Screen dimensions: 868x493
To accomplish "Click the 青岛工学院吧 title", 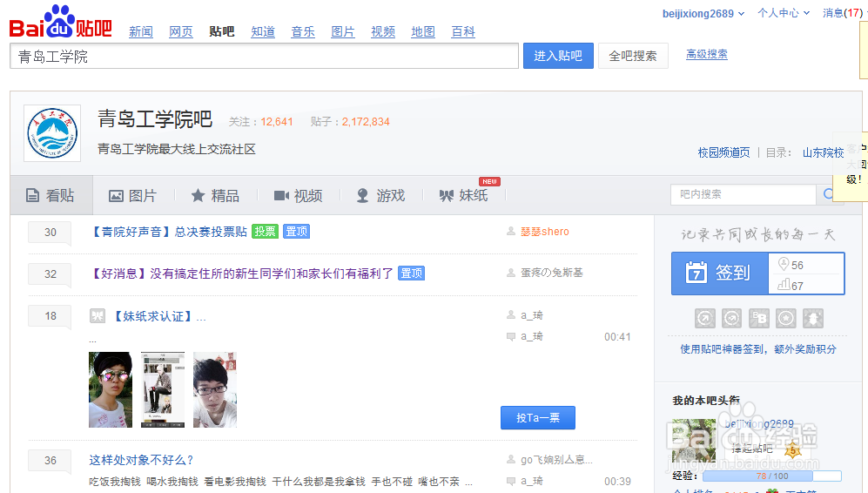I will [155, 119].
